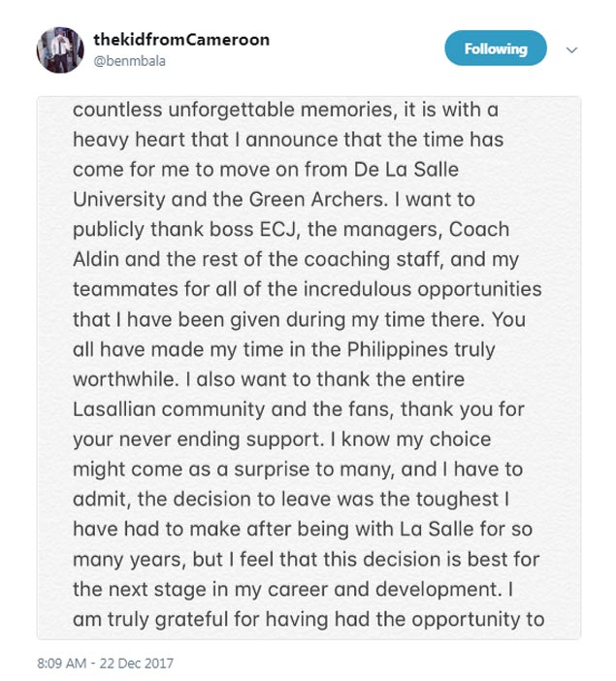This screenshot has width=616, height=681.
Task: Click 'never ending support' in the image
Action: point(220,439)
